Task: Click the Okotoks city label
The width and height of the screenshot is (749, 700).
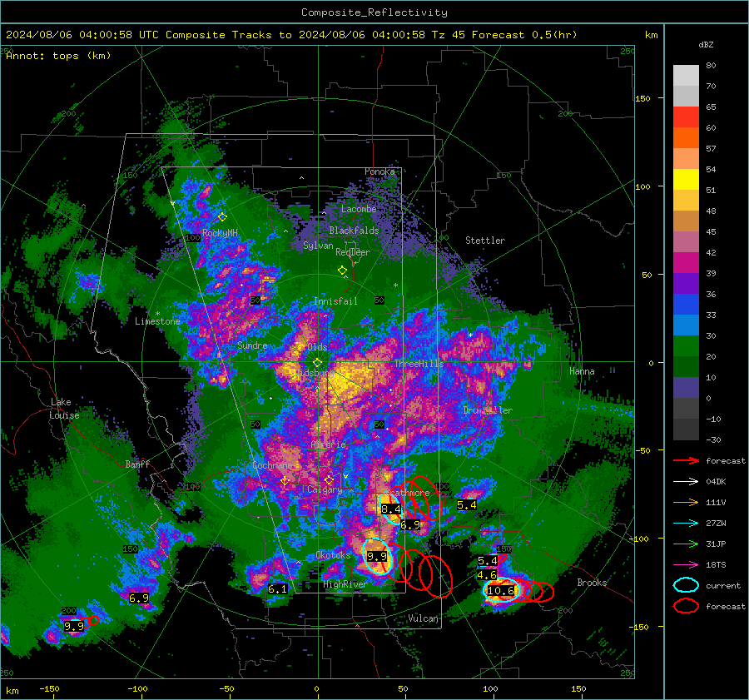Action: coord(333,555)
